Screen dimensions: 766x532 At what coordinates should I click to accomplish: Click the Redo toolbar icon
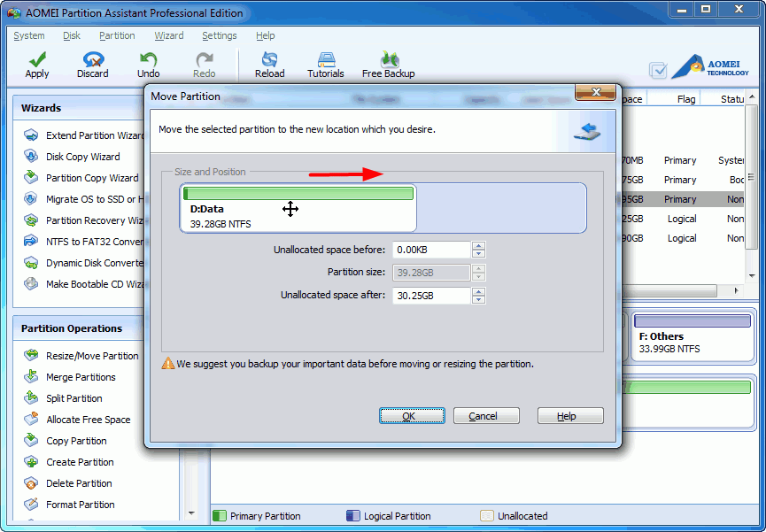[x=203, y=63]
